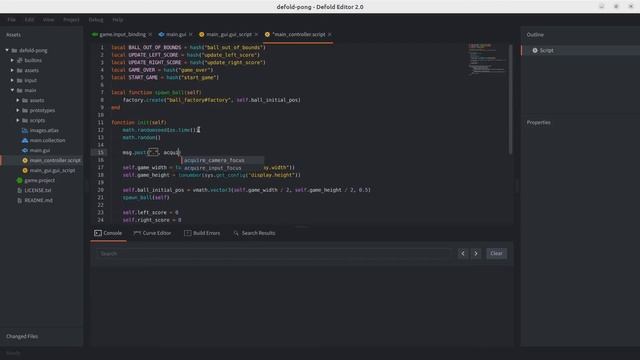Screen dimensions: 640x360
Task: Click the defold-pong root folder icon
Action: pos(14,51)
